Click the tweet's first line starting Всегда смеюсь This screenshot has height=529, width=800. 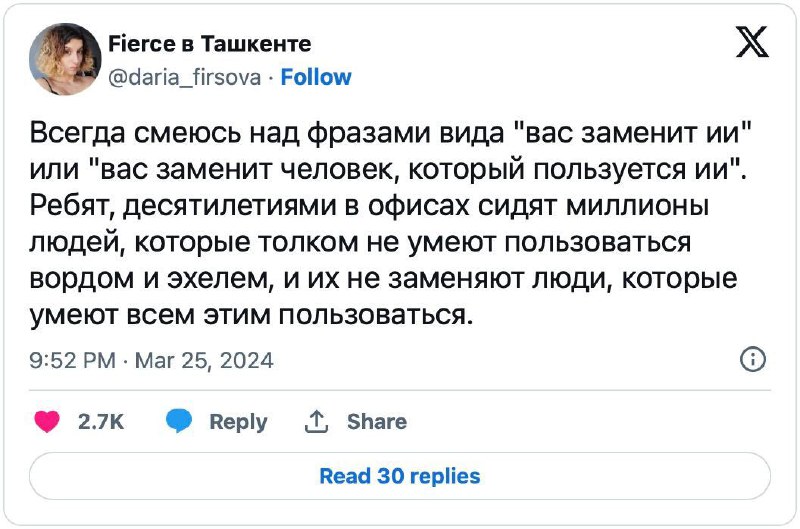pyautogui.click(x=390, y=133)
